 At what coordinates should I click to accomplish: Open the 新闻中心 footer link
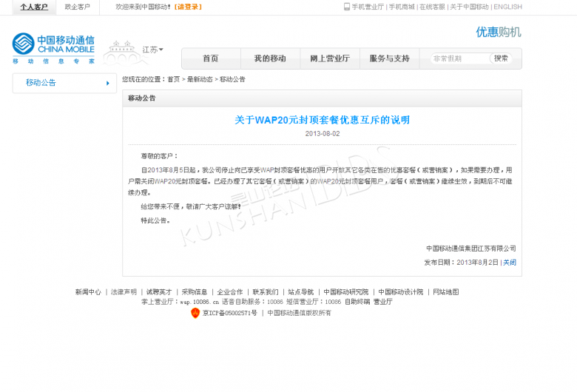(x=88, y=292)
